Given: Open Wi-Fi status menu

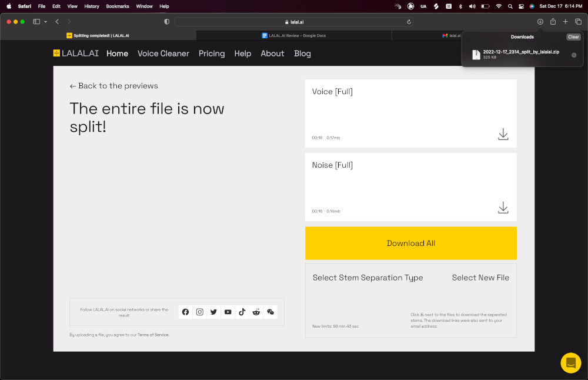Looking at the screenshot, I should click(499, 6).
